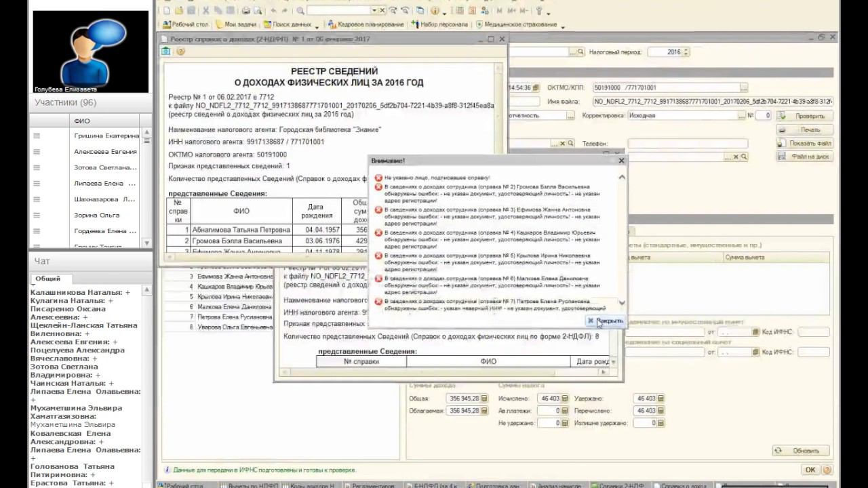Click the Телефон input field

[x=688, y=144]
